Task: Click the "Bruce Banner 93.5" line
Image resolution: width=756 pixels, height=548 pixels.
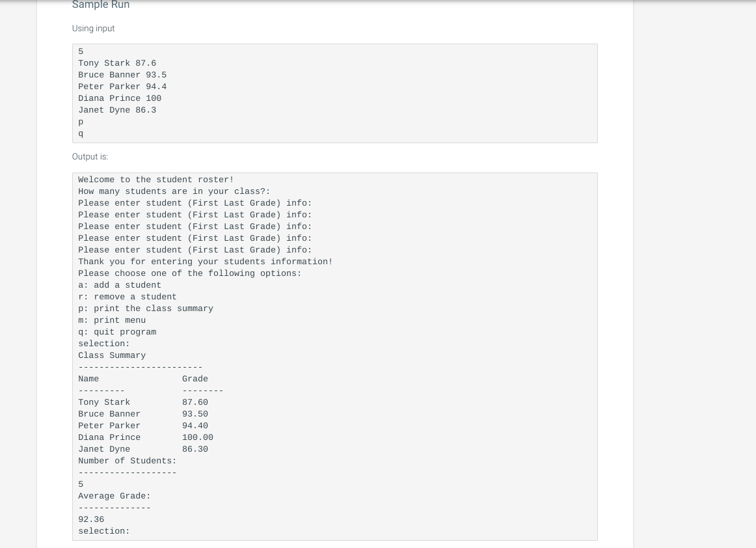Action: [x=122, y=75]
